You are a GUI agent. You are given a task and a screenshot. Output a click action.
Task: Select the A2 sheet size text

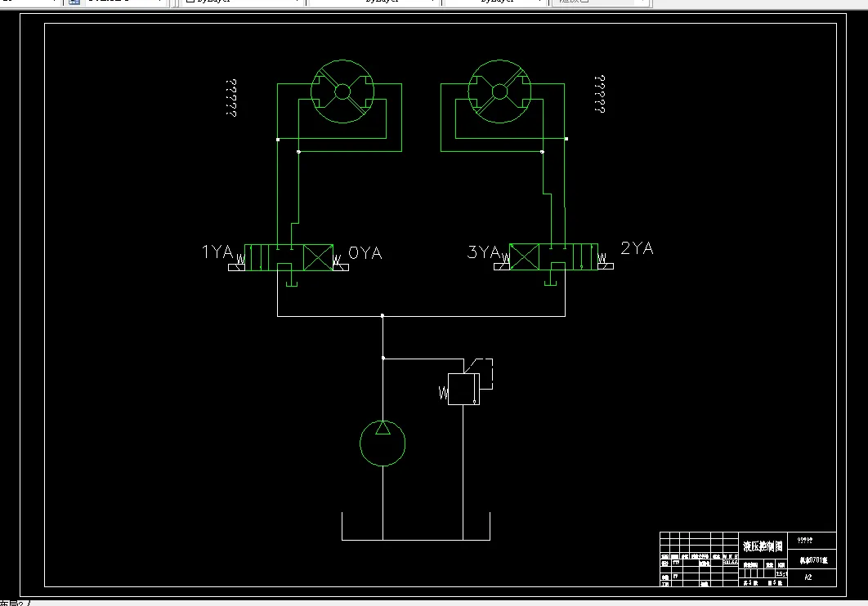tap(808, 577)
